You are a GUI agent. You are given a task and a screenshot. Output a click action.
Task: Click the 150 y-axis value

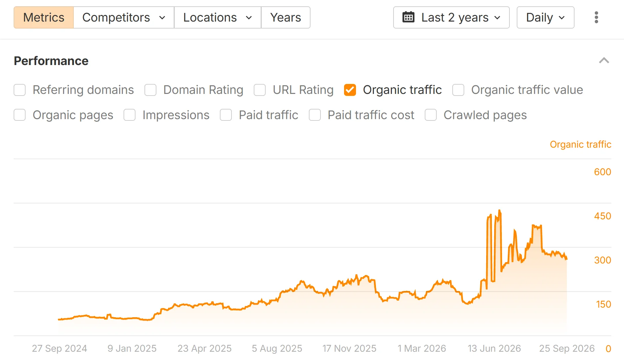[x=603, y=304]
